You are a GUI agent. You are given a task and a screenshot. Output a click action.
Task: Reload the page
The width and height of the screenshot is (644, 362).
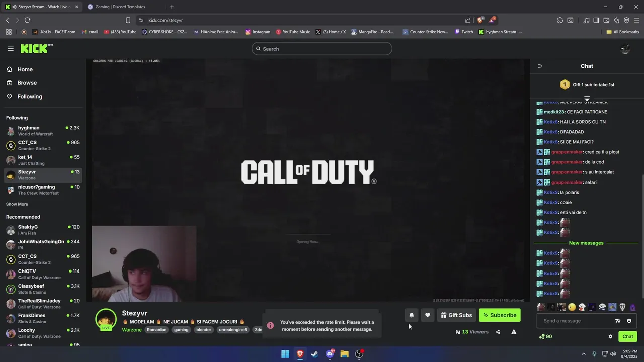pyautogui.click(x=27, y=20)
